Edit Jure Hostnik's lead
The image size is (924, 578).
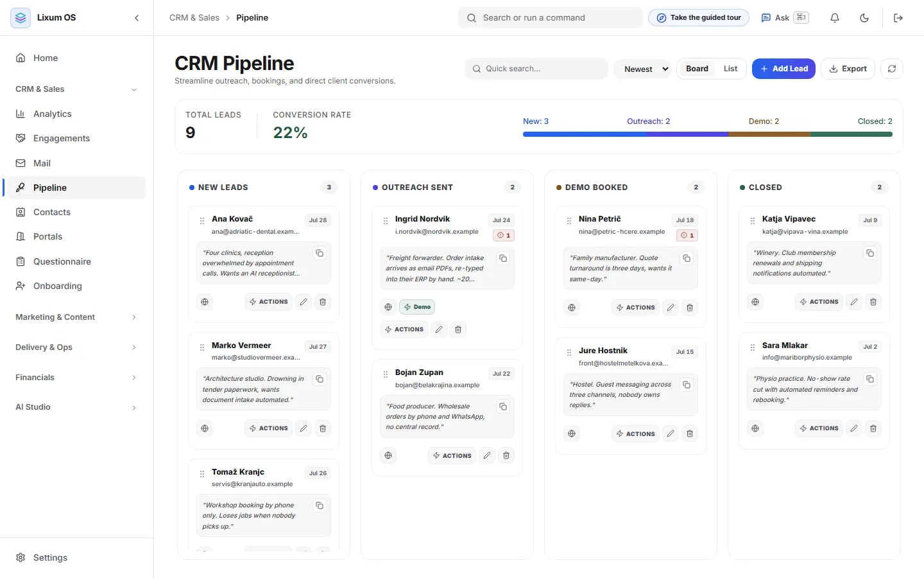tap(671, 434)
